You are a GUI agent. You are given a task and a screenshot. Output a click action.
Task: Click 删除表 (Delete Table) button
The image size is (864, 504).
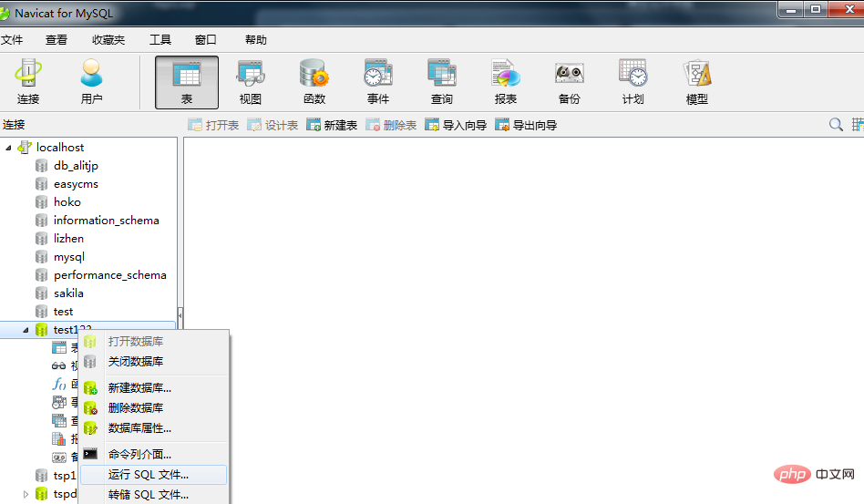click(x=391, y=125)
